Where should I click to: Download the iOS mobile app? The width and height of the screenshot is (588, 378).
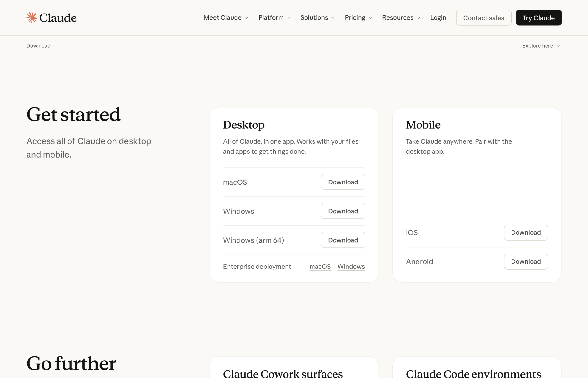(526, 232)
